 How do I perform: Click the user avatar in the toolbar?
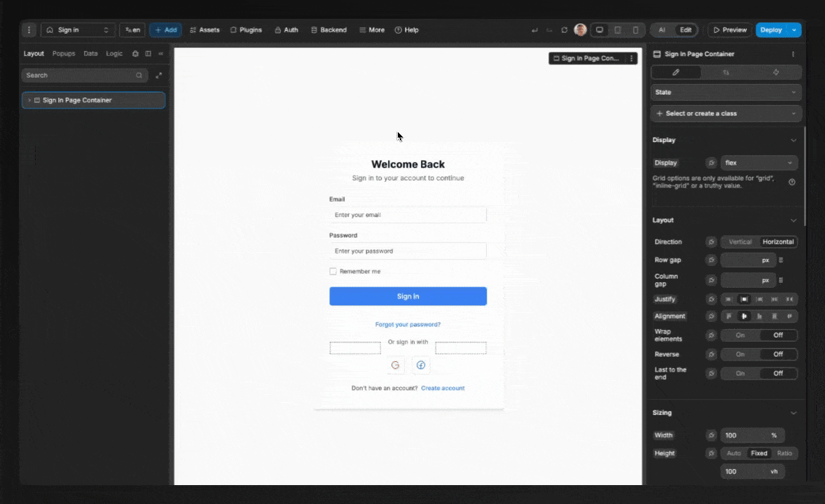tap(580, 29)
